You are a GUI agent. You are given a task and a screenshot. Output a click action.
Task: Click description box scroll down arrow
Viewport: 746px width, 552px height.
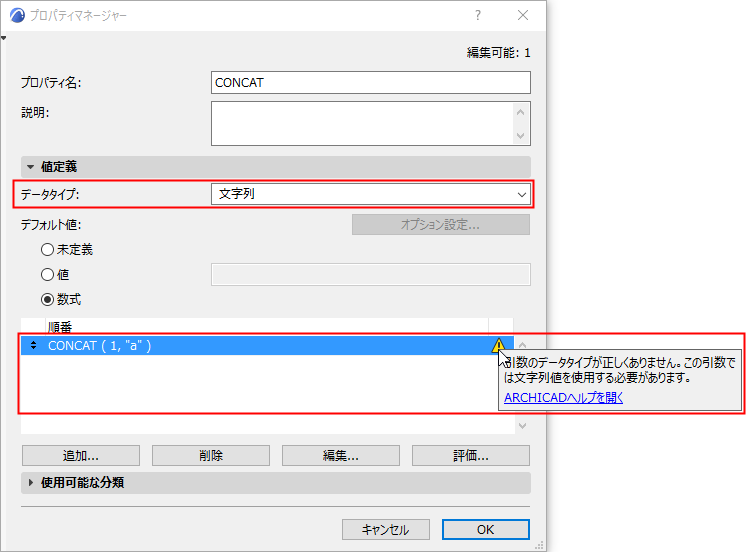(x=520, y=136)
